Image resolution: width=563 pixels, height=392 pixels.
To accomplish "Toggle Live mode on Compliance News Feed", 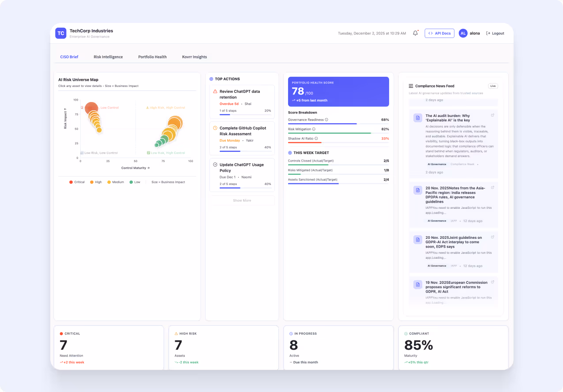I will [x=493, y=86].
